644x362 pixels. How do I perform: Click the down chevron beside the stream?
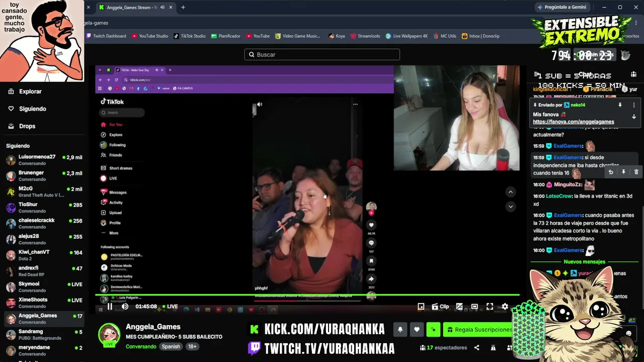pos(510,206)
